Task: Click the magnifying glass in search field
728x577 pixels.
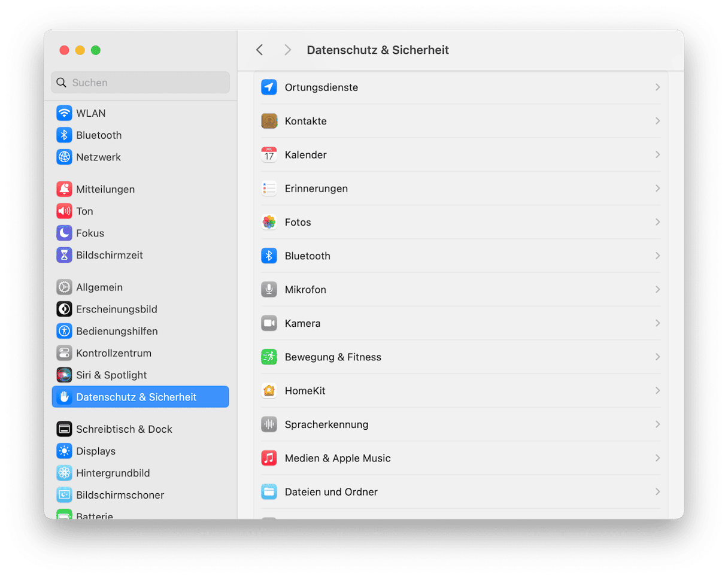Action: (x=61, y=83)
